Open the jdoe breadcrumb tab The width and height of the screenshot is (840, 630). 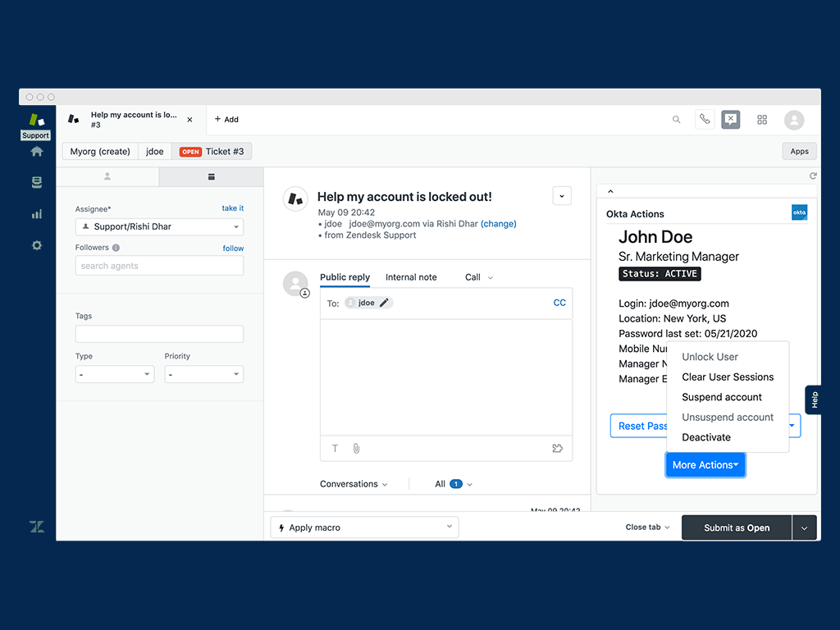click(x=155, y=152)
